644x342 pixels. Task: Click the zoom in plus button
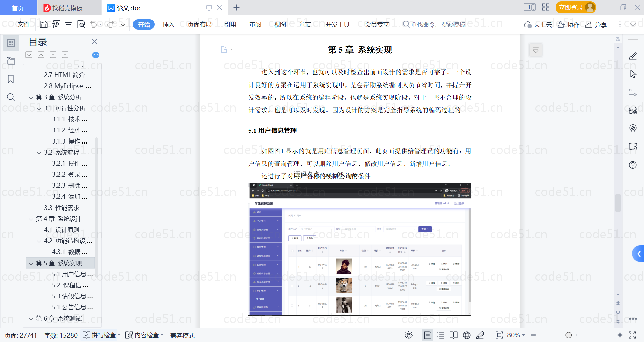pos(620,335)
